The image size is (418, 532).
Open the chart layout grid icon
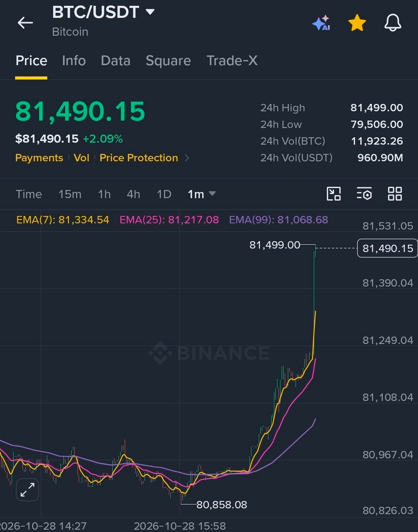(395, 194)
